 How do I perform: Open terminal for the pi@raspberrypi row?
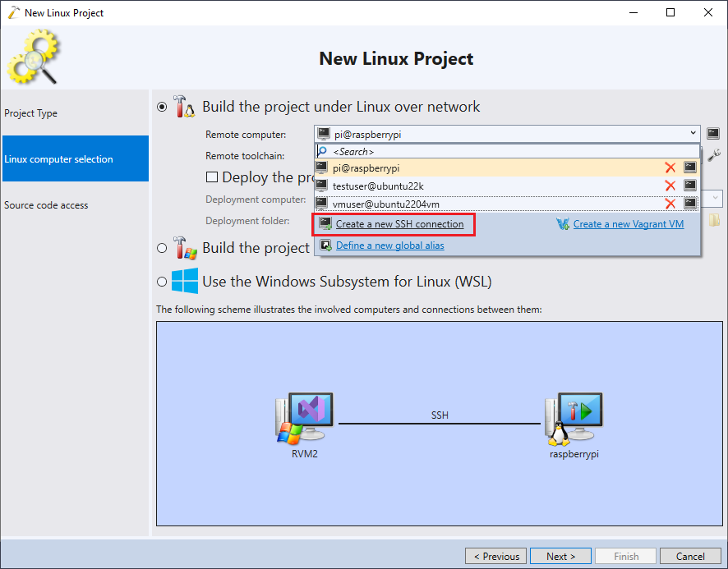[x=690, y=167]
